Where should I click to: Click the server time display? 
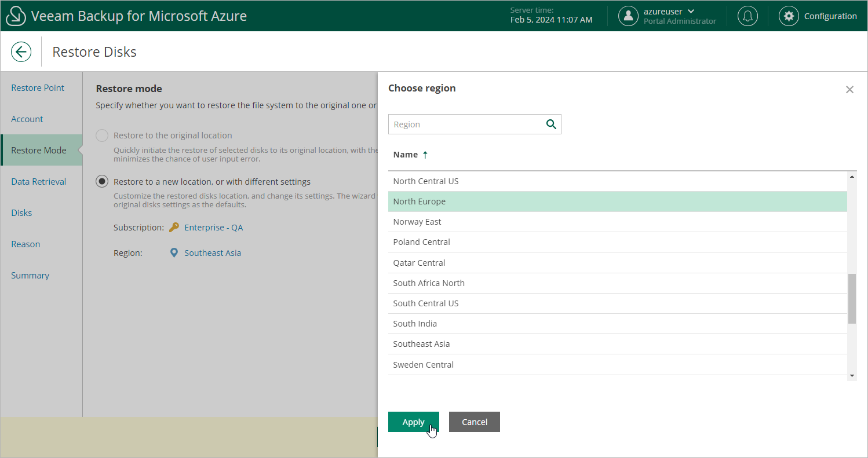(551, 16)
